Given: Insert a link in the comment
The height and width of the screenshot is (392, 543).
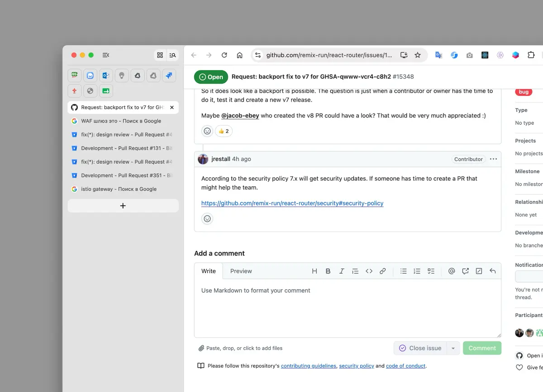Looking at the screenshot, I should point(382,271).
